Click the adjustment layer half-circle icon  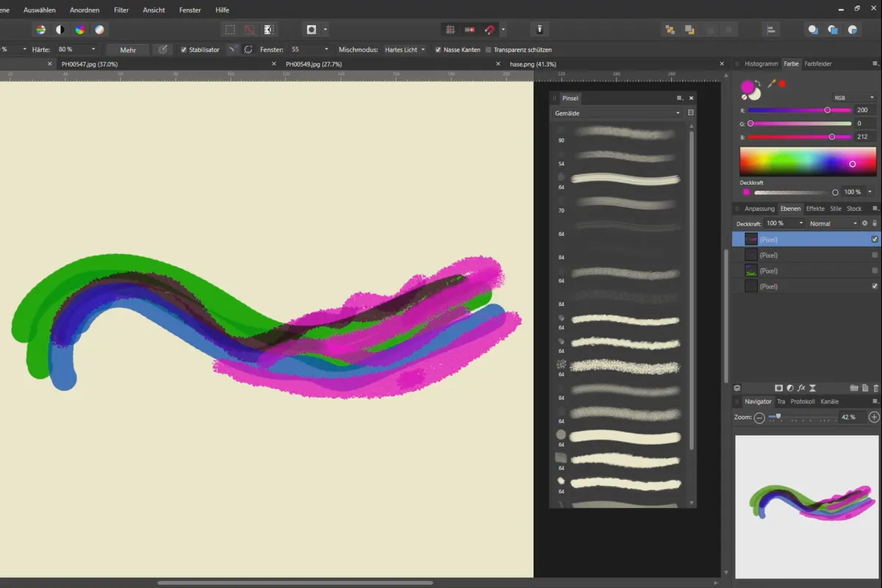pos(790,387)
